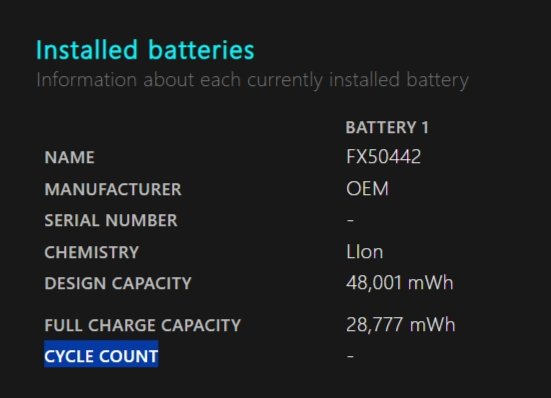
Task: Click the word Information in the subtitle
Action: 86,80
